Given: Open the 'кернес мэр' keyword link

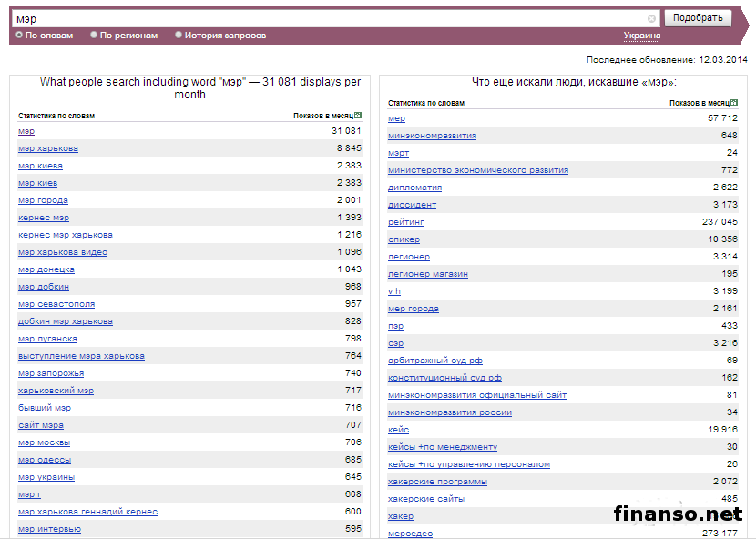Looking at the screenshot, I should click(x=44, y=218).
